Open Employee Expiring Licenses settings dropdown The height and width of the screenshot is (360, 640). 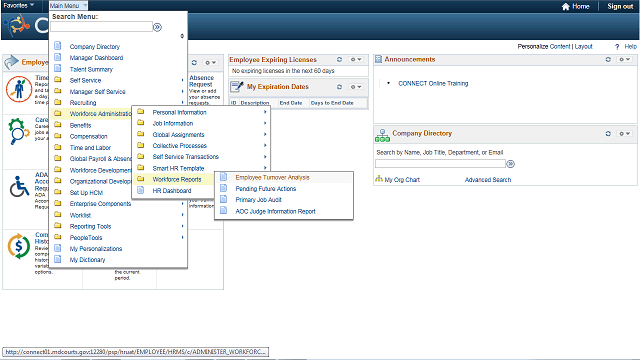tap(356, 60)
